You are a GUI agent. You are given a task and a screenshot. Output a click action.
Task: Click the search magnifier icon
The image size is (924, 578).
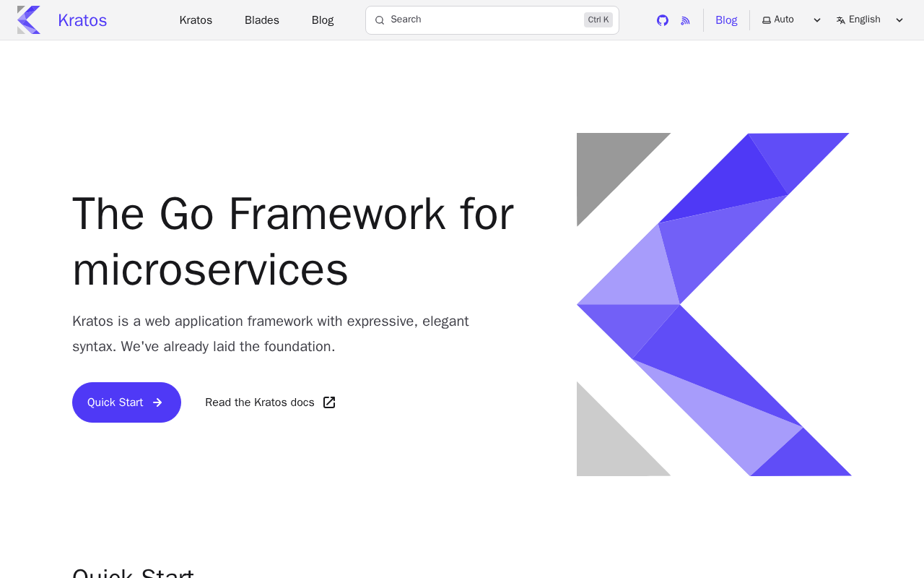pyautogui.click(x=380, y=20)
